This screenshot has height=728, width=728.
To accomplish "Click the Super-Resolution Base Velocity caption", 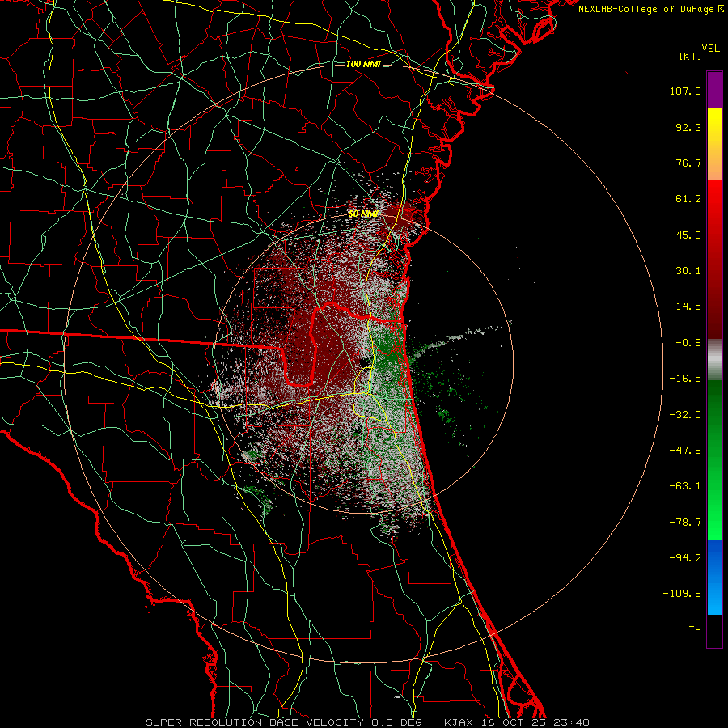I will tap(368, 722).
